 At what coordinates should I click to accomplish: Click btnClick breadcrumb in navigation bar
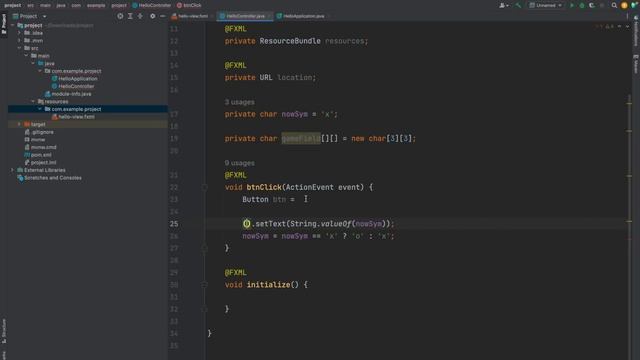tap(189, 5)
